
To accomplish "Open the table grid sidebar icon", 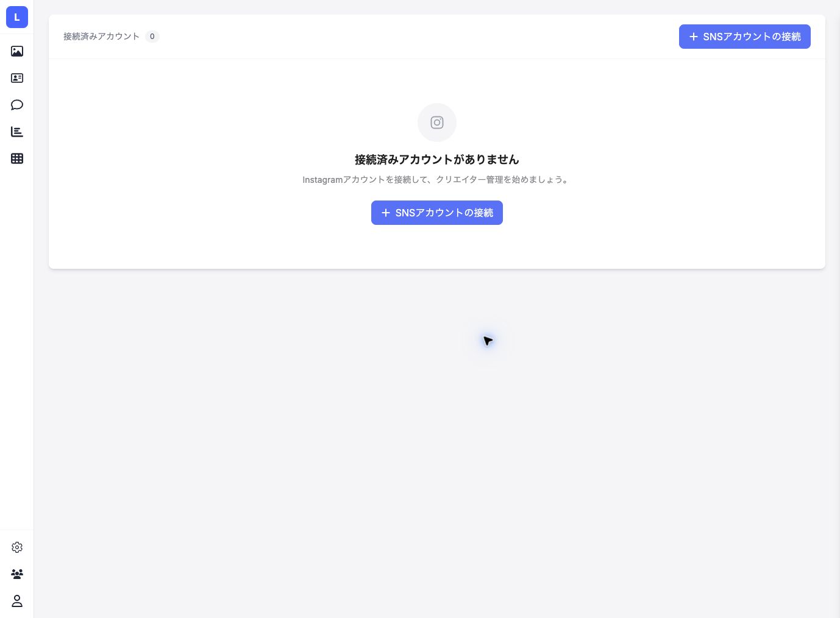I will pyautogui.click(x=17, y=158).
